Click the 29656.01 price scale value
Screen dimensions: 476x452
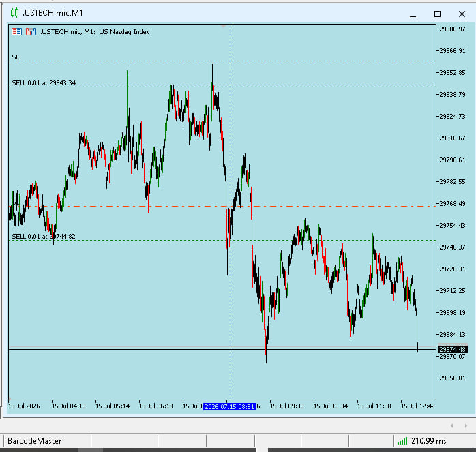click(452, 378)
